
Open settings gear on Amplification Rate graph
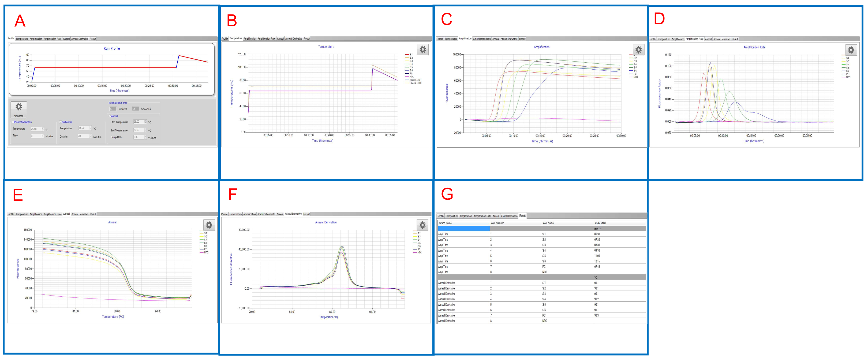pyautogui.click(x=851, y=50)
